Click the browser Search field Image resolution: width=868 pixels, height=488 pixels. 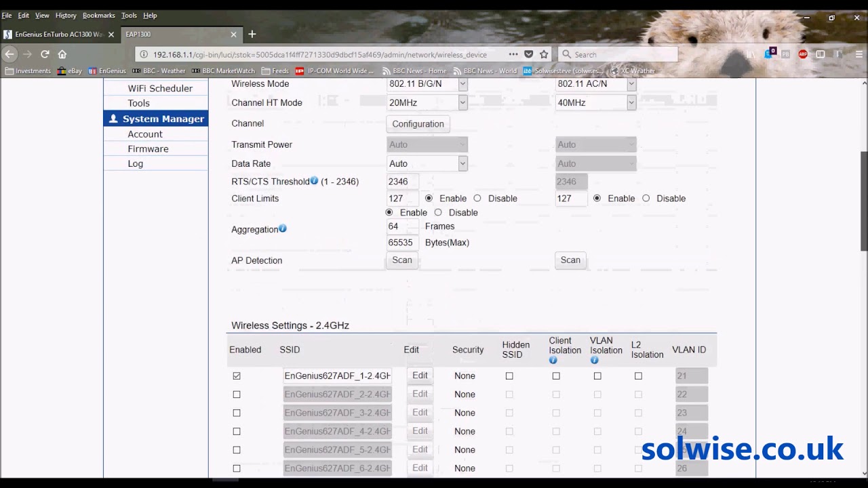click(618, 54)
